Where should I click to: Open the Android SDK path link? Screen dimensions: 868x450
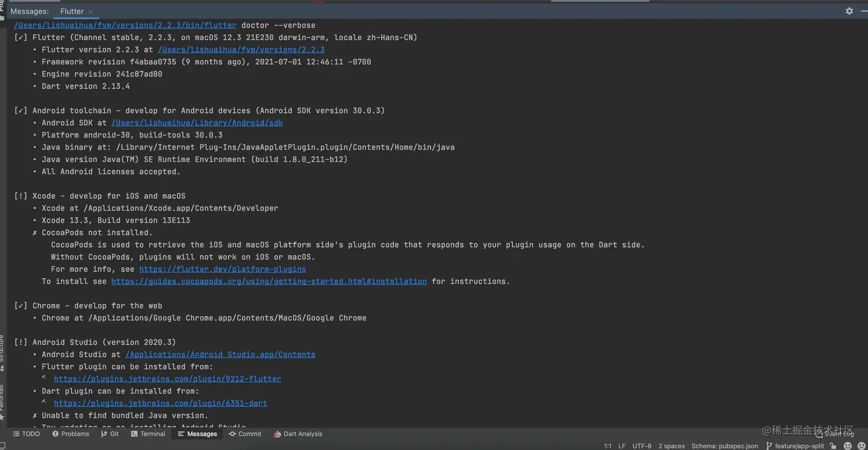[197, 123]
